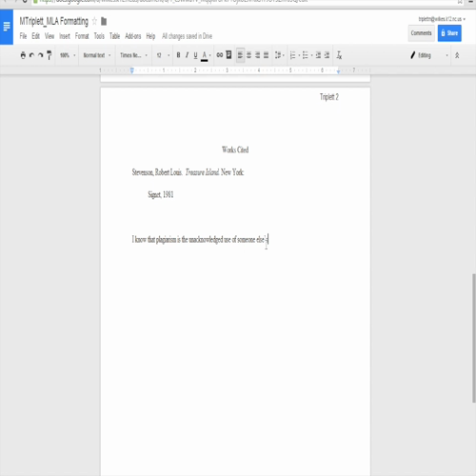The image size is (476, 476).
Task: Activate the Paint format tool
Action: pyautogui.click(x=49, y=55)
